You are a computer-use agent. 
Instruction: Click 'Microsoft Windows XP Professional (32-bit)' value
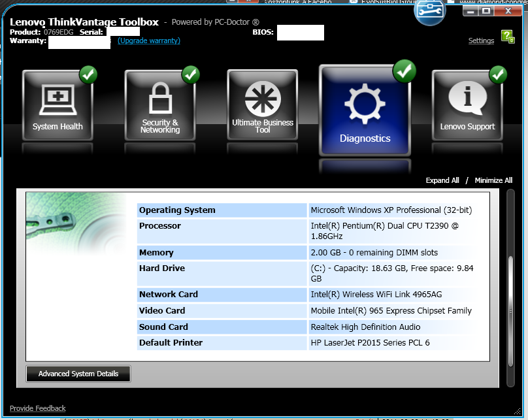pyautogui.click(x=391, y=210)
